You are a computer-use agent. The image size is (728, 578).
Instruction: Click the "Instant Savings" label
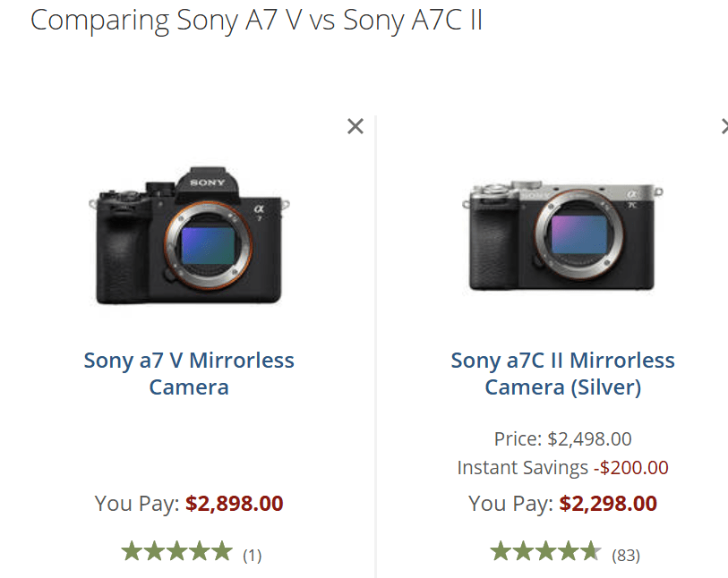(522, 468)
